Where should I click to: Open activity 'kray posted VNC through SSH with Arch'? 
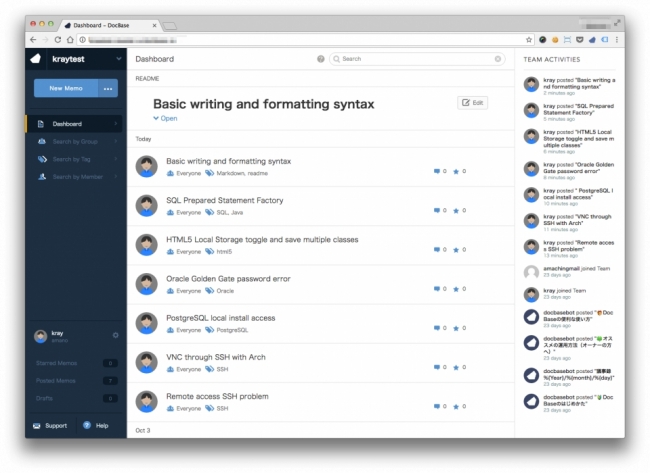click(577, 220)
